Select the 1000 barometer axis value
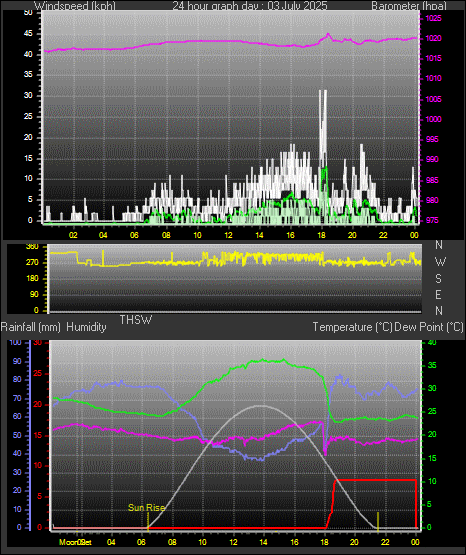The width and height of the screenshot is (466, 555). click(433, 119)
